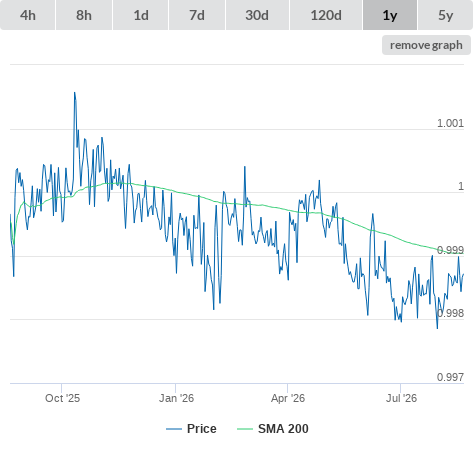Click the active 1y tab

click(x=390, y=15)
